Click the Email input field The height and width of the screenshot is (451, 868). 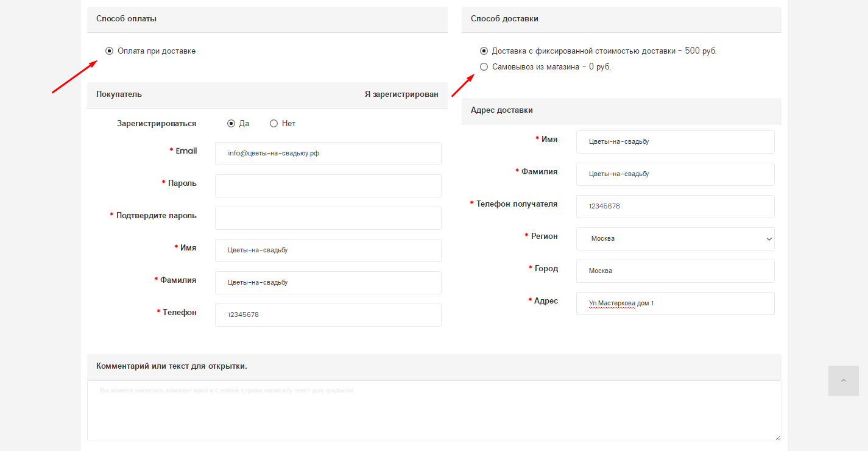(328, 154)
